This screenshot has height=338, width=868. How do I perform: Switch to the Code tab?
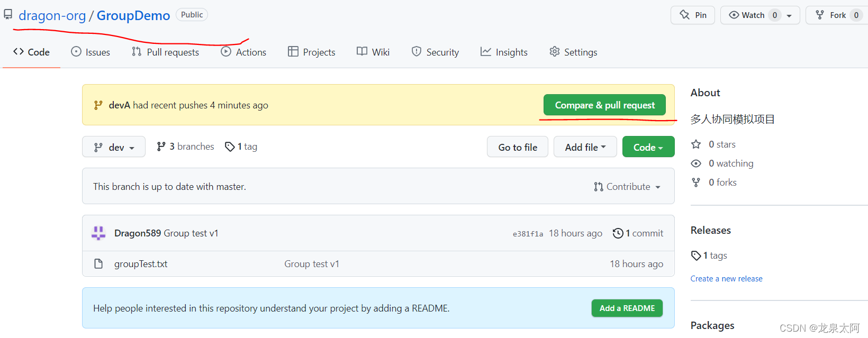point(31,52)
